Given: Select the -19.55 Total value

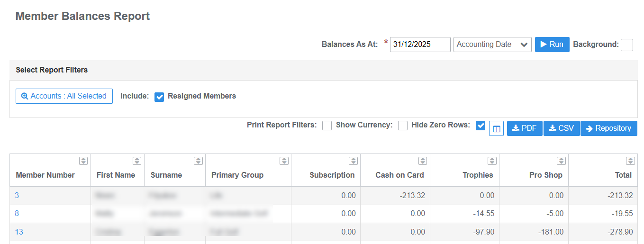Looking at the screenshot, I should (x=622, y=214).
